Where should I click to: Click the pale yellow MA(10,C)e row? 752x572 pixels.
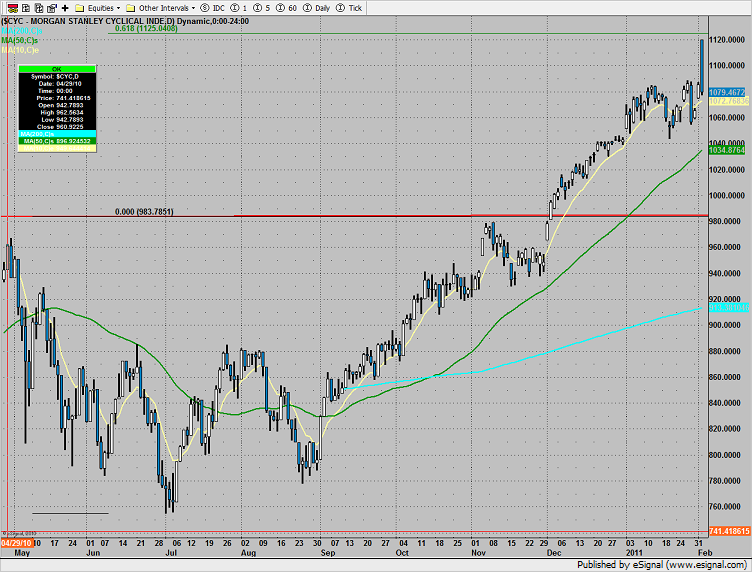coord(57,149)
